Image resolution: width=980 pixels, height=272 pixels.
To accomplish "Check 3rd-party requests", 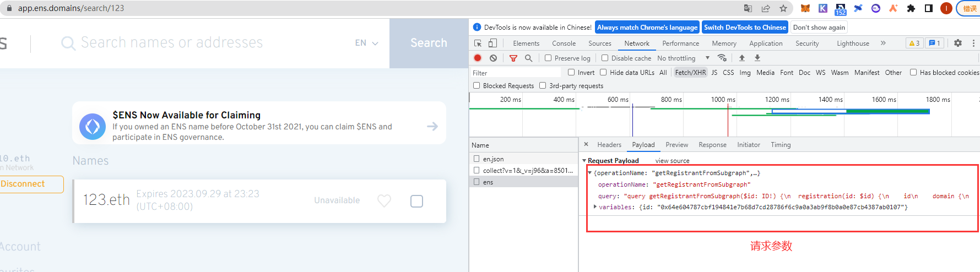I will 543,85.
